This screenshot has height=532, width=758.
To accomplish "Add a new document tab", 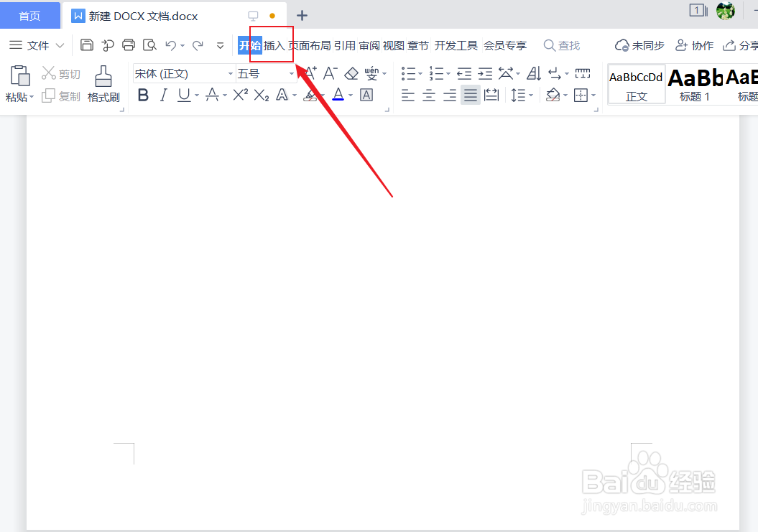I will 302,16.
